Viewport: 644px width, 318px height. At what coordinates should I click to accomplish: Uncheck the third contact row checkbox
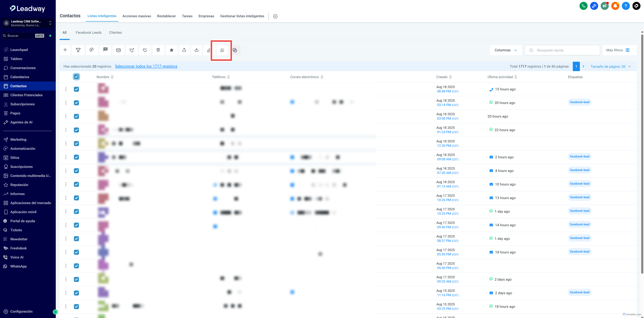76,116
